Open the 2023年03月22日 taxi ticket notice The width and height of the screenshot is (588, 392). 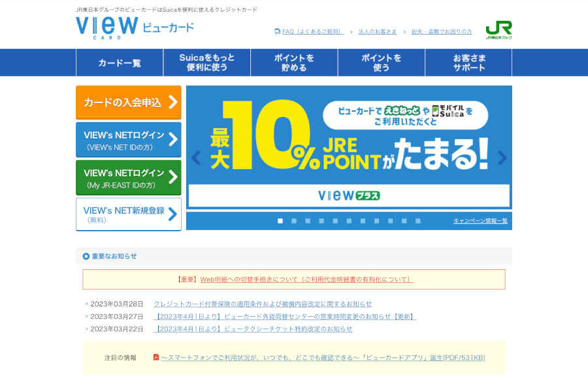[253, 329]
